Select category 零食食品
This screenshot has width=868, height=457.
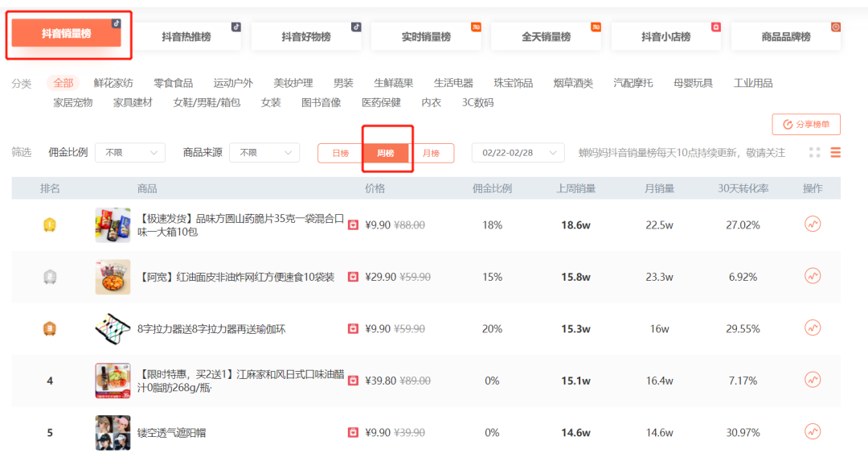click(174, 83)
